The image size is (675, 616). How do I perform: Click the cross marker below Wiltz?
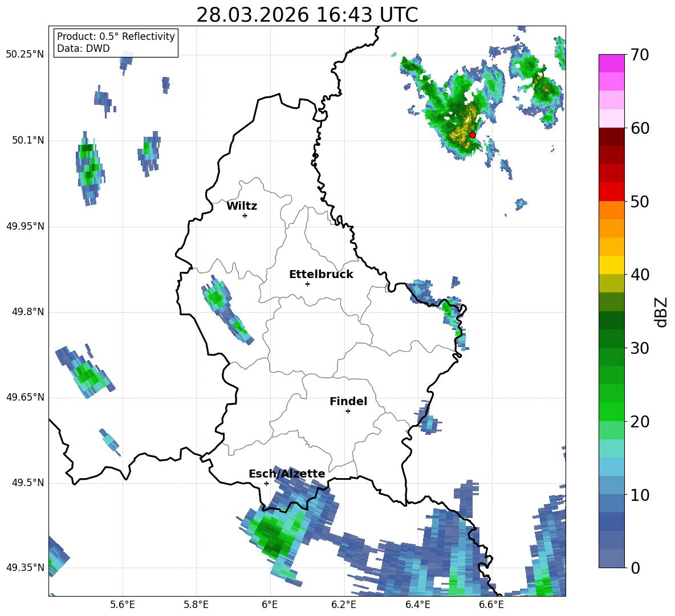245,215
